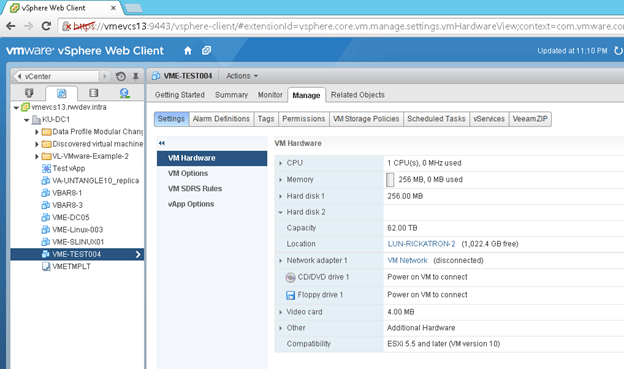Select the Tags sub-tab
Screen dimensions: 624x369
coord(266,119)
